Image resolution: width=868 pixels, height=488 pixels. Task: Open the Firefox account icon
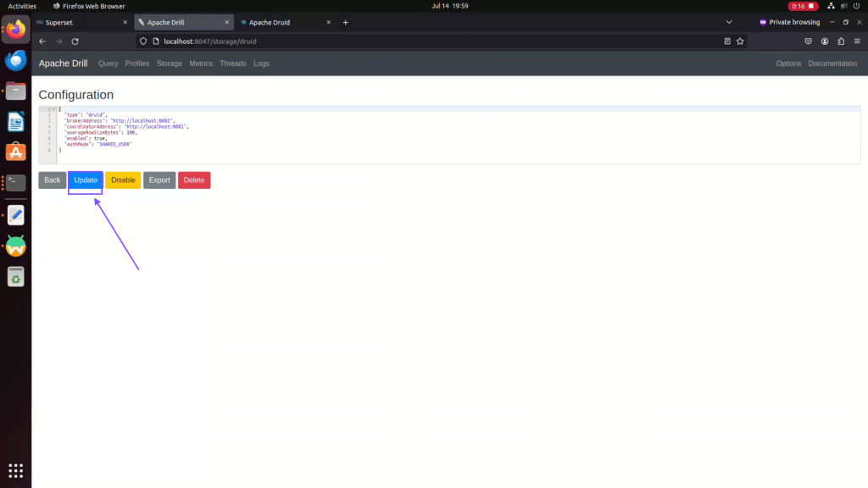click(x=825, y=41)
